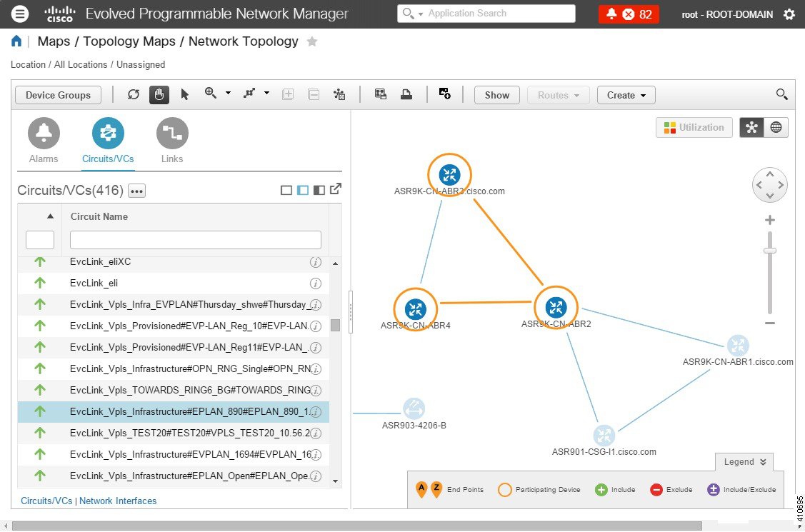Select the Pan tool in topology toolbar

(159, 94)
